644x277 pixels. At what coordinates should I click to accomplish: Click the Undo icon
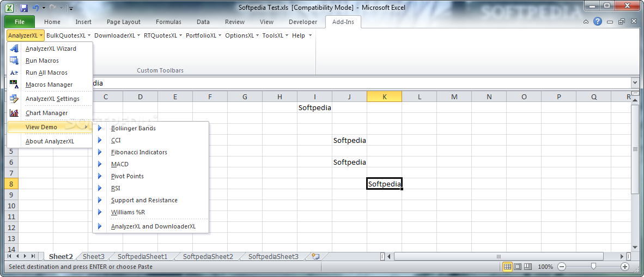click(x=36, y=8)
